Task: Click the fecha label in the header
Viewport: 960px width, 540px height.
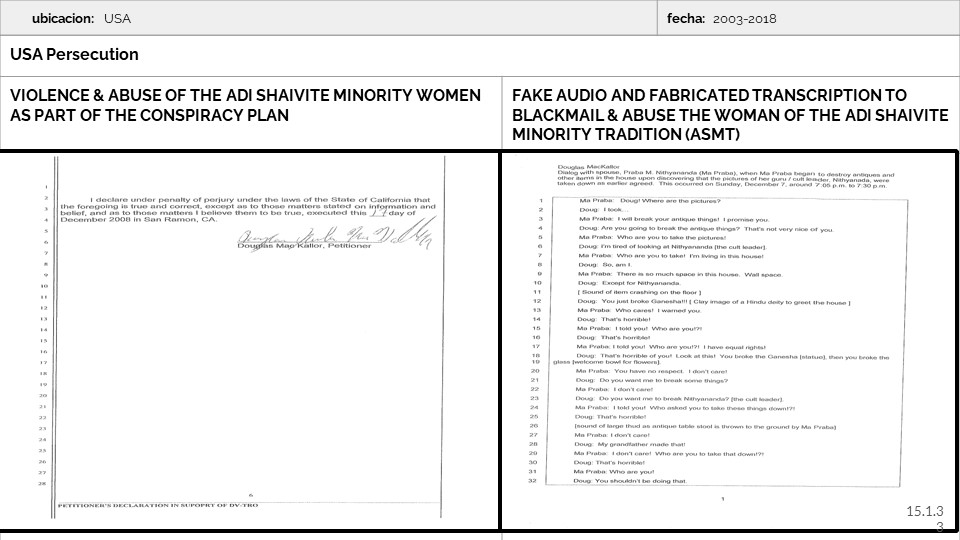Action: (687, 19)
